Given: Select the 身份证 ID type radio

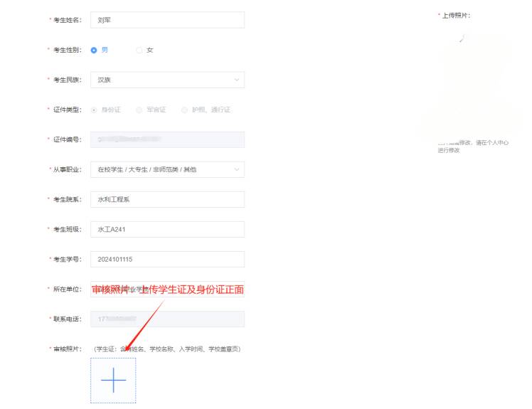Looking at the screenshot, I should pyautogui.click(x=94, y=110).
